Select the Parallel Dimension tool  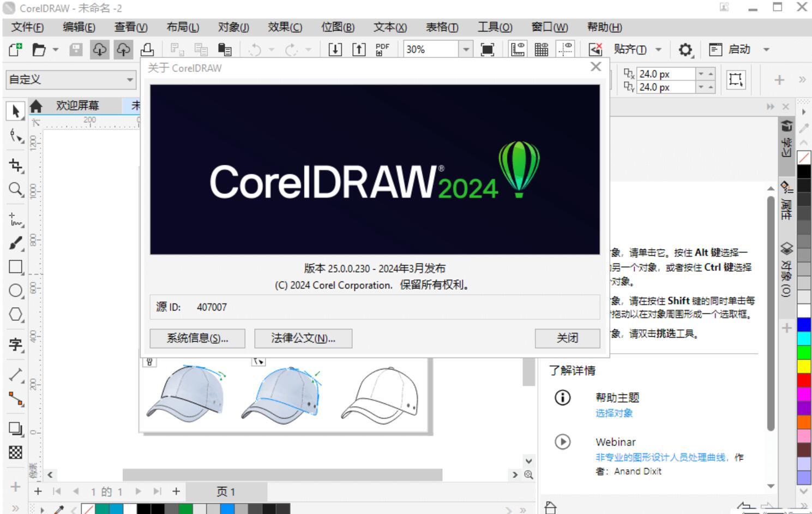coord(15,375)
